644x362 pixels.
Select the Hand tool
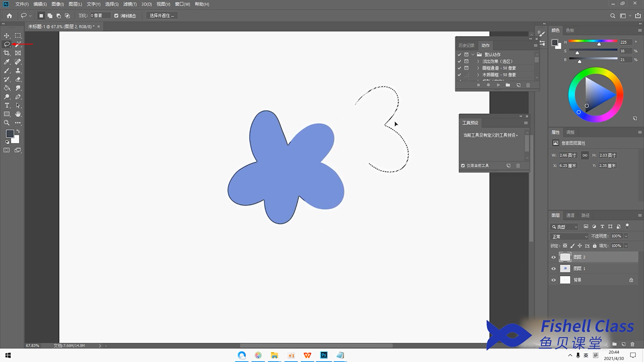point(18,114)
